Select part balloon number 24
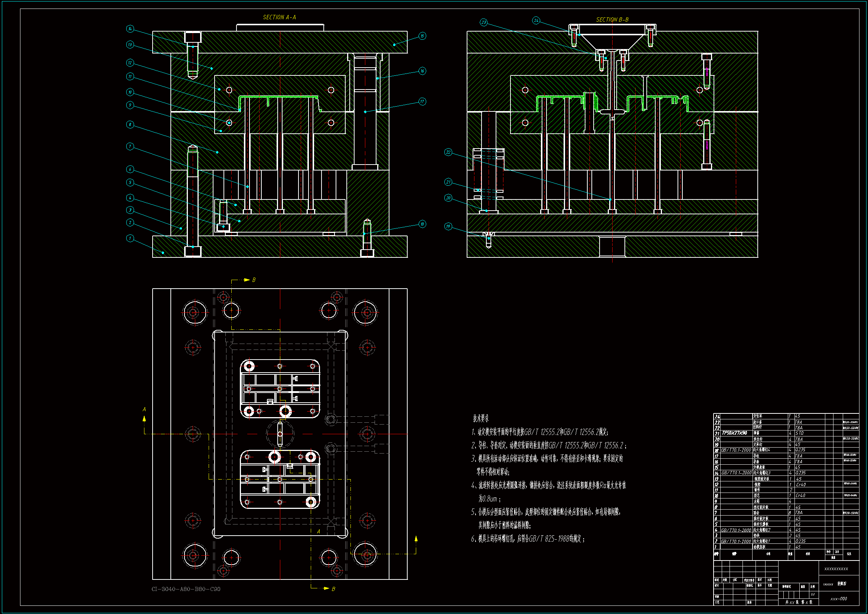868x614 pixels. pos(536,20)
